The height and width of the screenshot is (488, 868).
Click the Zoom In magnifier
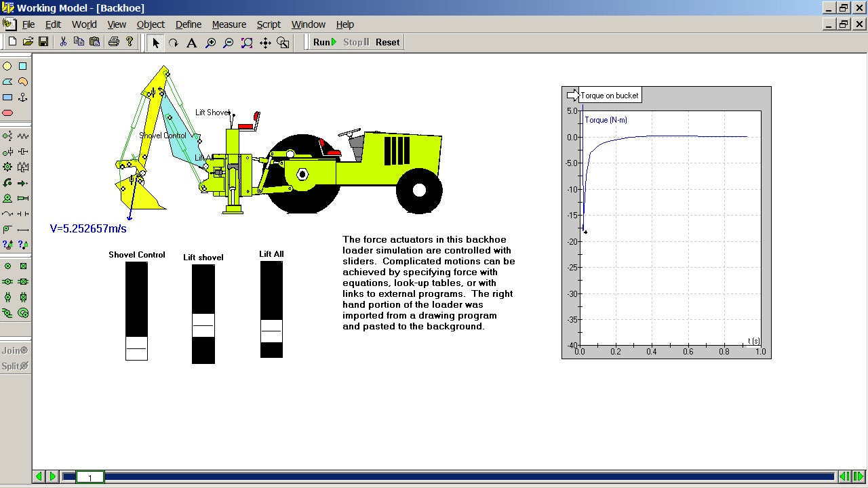coord(210,43)
